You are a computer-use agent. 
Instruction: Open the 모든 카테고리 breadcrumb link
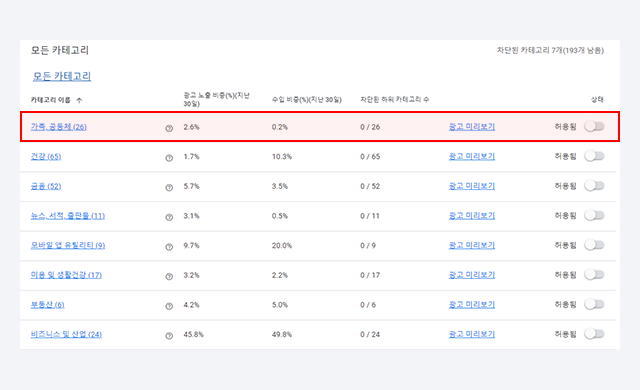(62, 76)
